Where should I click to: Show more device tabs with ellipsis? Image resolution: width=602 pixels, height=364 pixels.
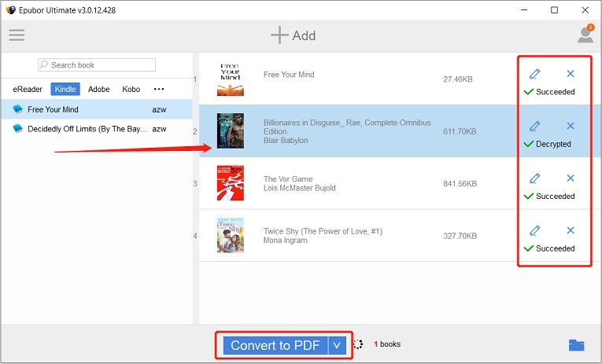pos(159,89)
